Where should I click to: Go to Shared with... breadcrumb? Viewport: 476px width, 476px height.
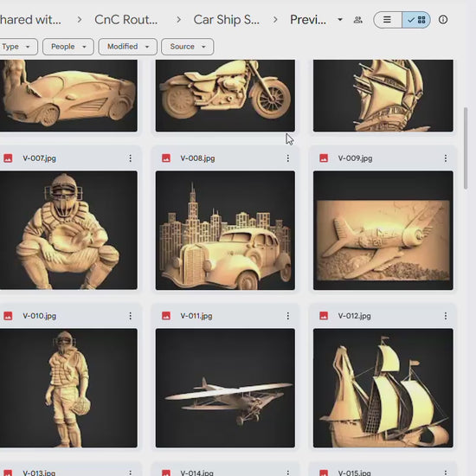click(x=30, y=20)
